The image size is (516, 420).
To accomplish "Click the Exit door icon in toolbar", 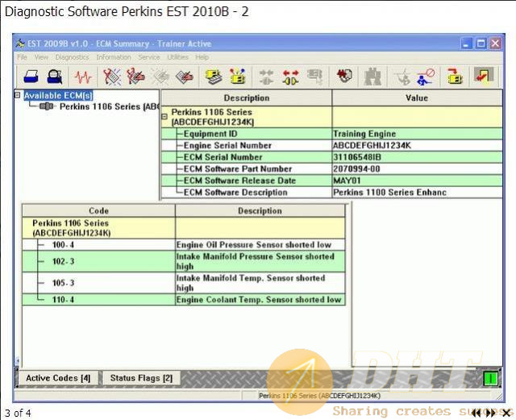I will point(484,76).
